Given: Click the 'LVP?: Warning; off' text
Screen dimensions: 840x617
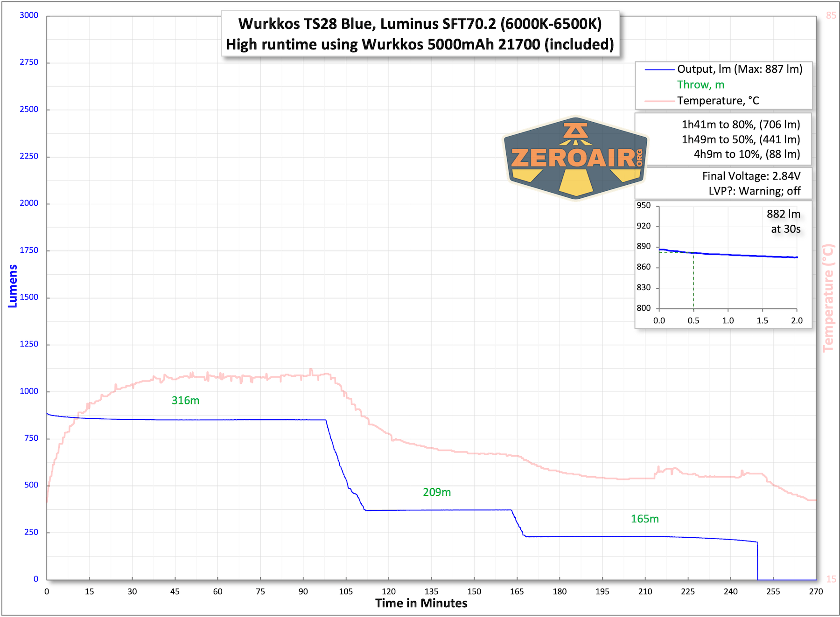Looking at the screenshot, I should (x=754, y=191).
